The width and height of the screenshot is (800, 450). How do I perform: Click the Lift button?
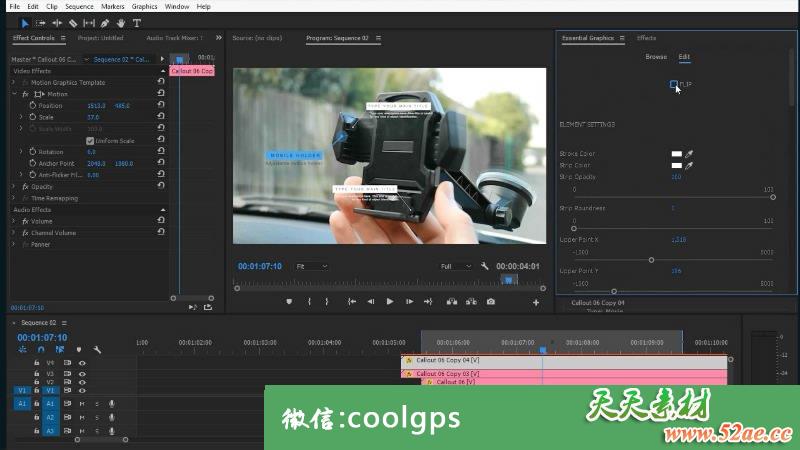pos(452,302)
